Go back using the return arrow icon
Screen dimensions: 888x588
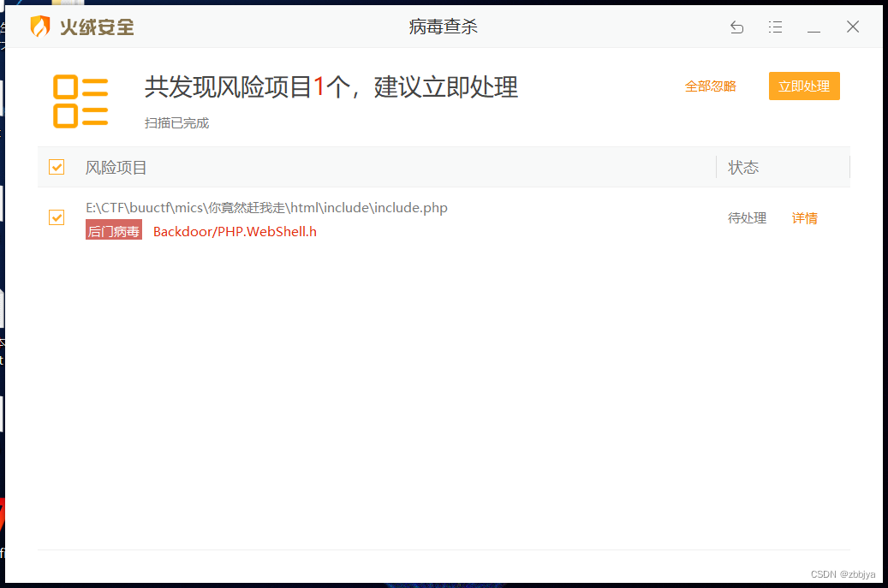point(736,27)
